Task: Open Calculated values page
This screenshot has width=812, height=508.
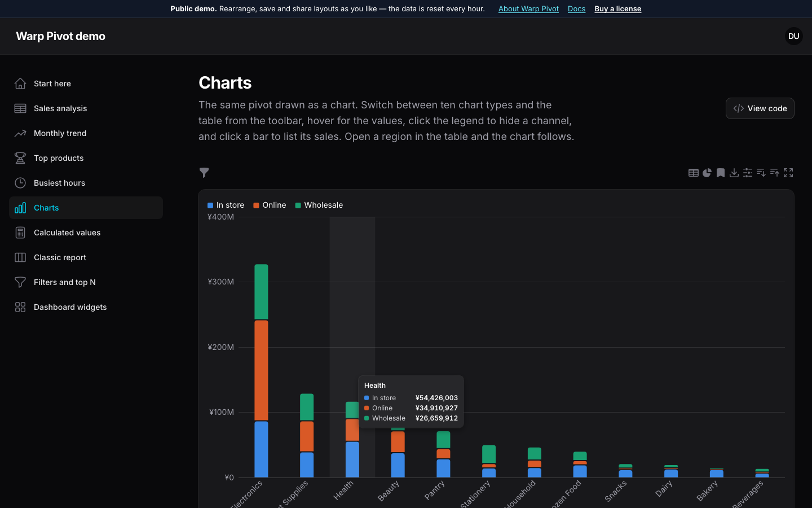Action: (x=86, y=233)
